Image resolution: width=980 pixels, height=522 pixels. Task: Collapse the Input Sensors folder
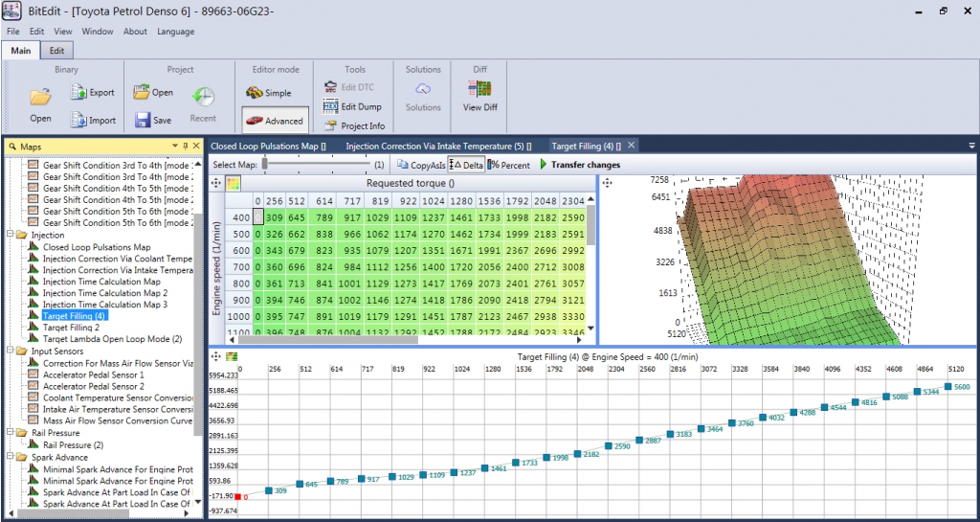11,351
